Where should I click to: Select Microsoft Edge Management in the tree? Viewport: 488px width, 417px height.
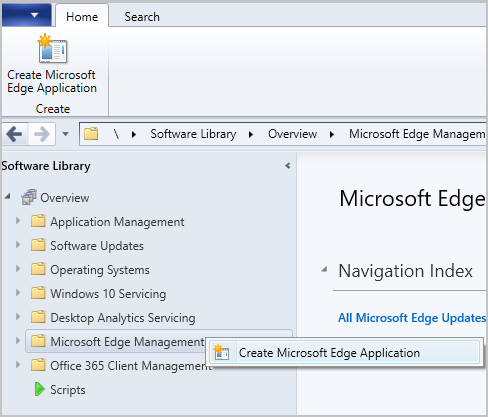127,342
